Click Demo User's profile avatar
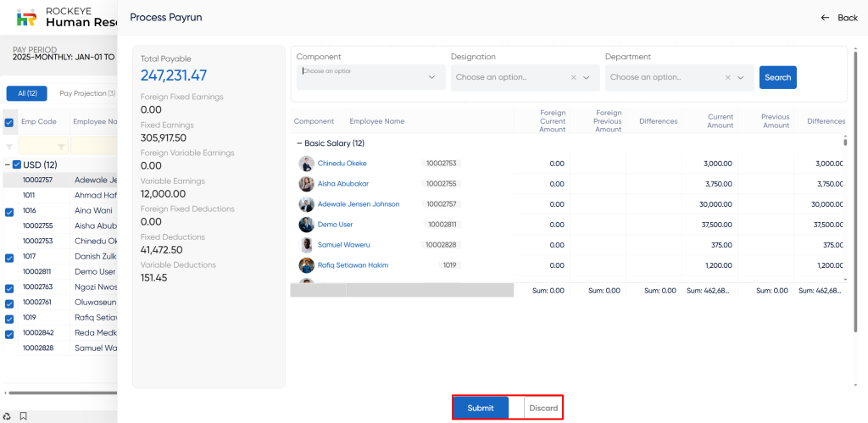The image size is (868, 423). click(306, 225)
